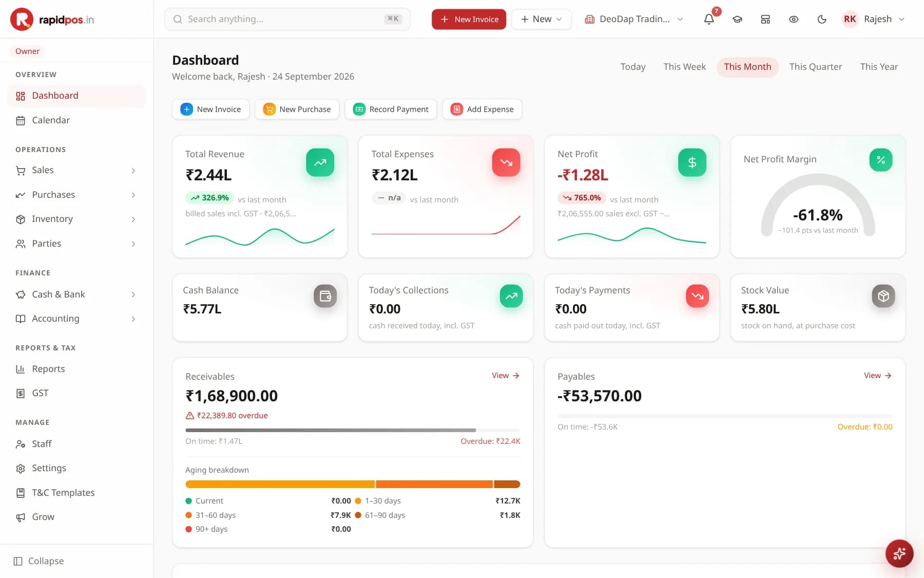This screenshot has width=924, height=578.
Task: Click the Total Revenue trend icon
Action: click(320, 162)
